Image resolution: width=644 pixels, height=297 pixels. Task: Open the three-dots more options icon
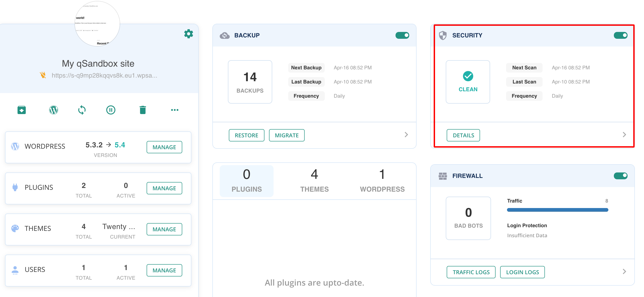coord(174,110)
